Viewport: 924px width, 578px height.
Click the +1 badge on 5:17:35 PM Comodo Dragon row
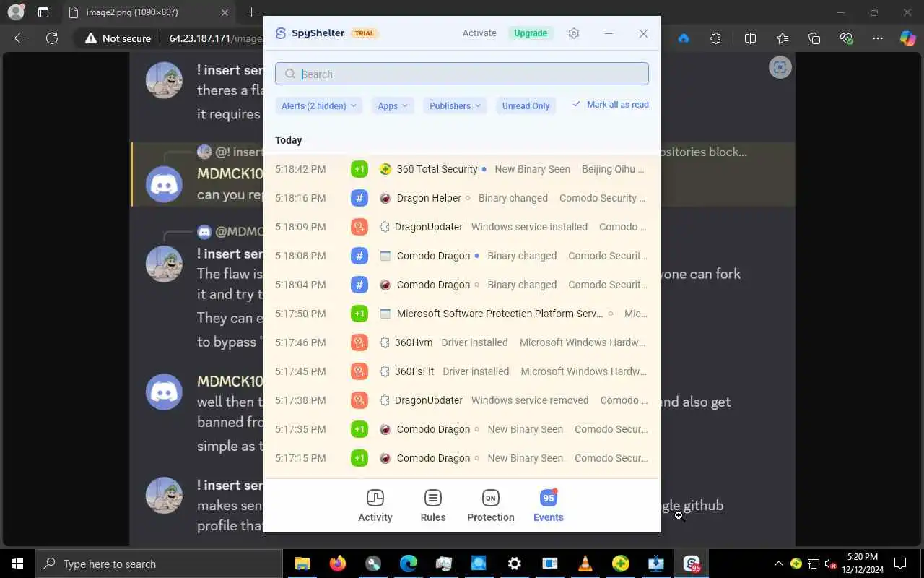click(359, 429)
